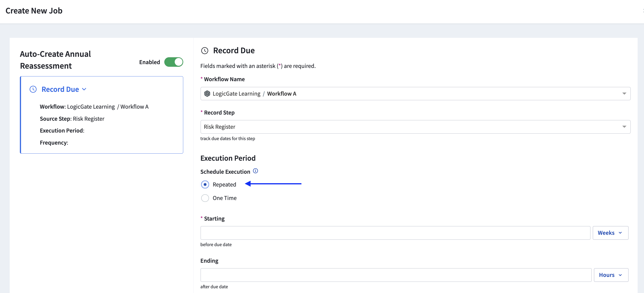Click chevron next to Record Due in sidebar

click(84, 89)
